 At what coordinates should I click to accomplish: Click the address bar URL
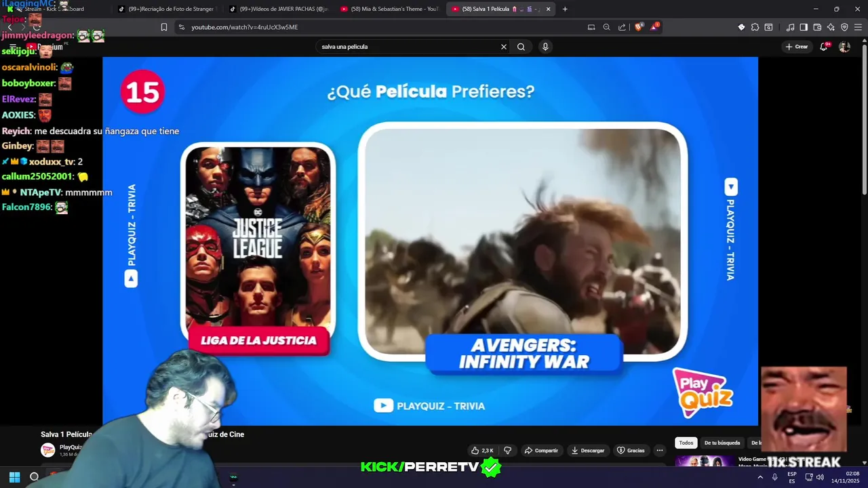click(244, 27)
